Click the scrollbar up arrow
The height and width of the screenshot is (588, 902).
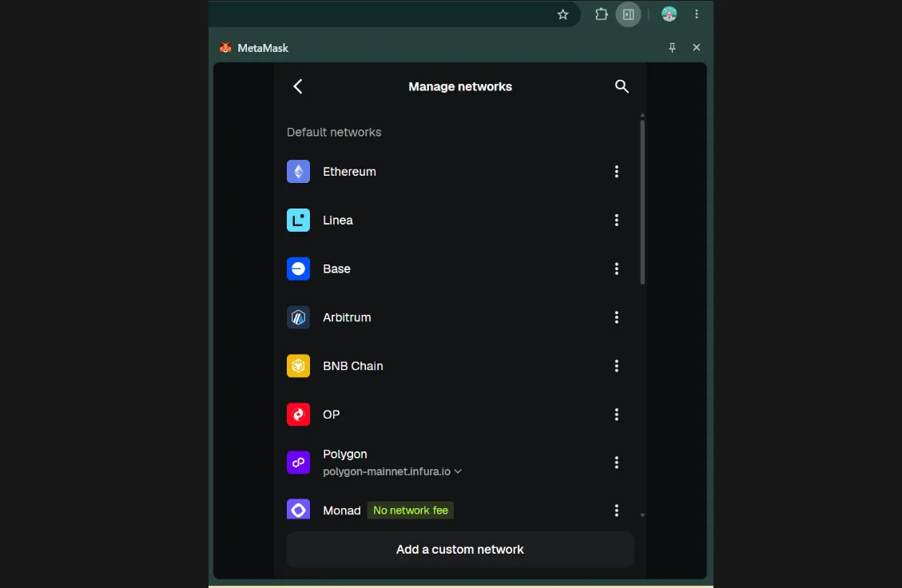pos(642,115)
